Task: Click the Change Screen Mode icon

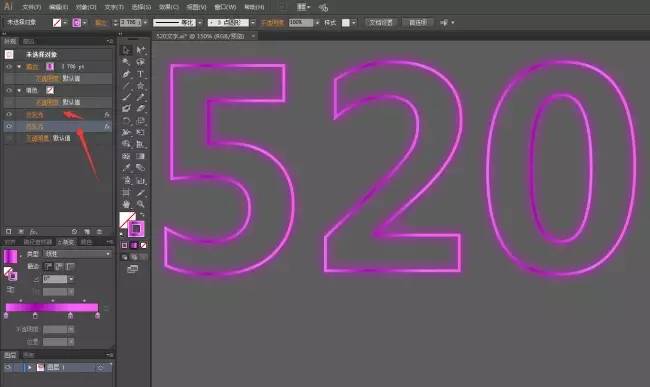Action: tap(133, 269)
